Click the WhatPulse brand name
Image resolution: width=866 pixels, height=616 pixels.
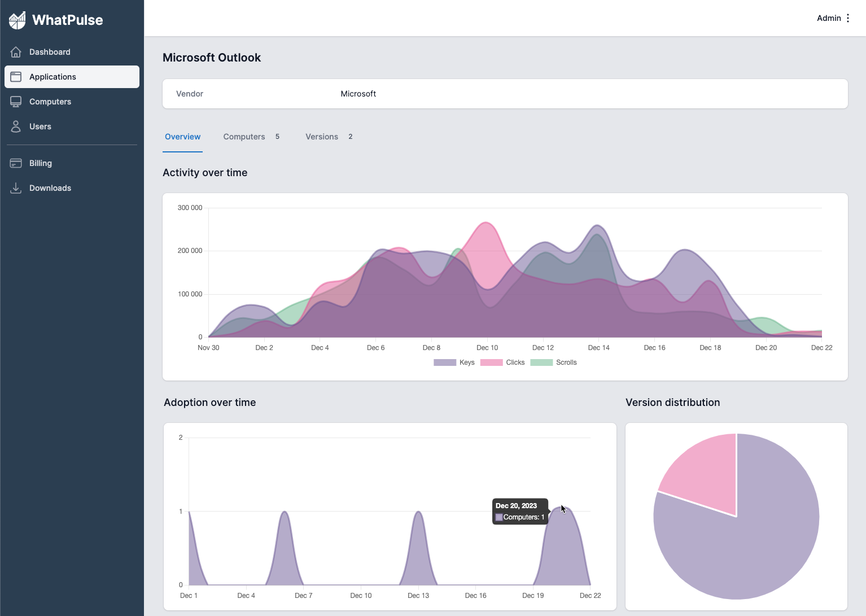tap(68, 20)
